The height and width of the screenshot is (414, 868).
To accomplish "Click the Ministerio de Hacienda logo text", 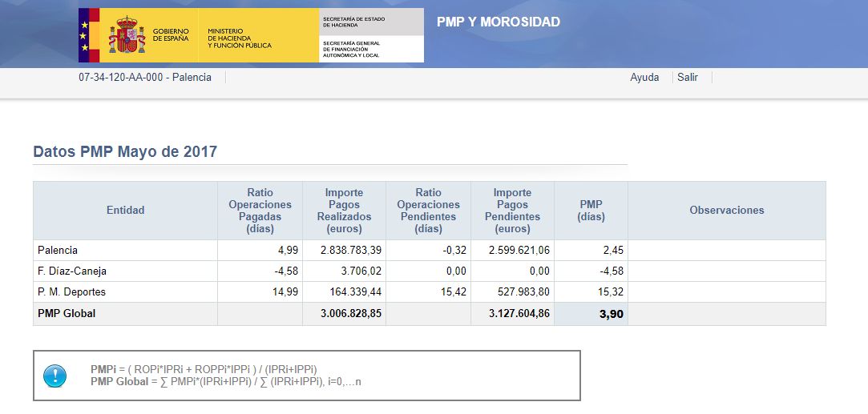I will [x=239, y=36].
